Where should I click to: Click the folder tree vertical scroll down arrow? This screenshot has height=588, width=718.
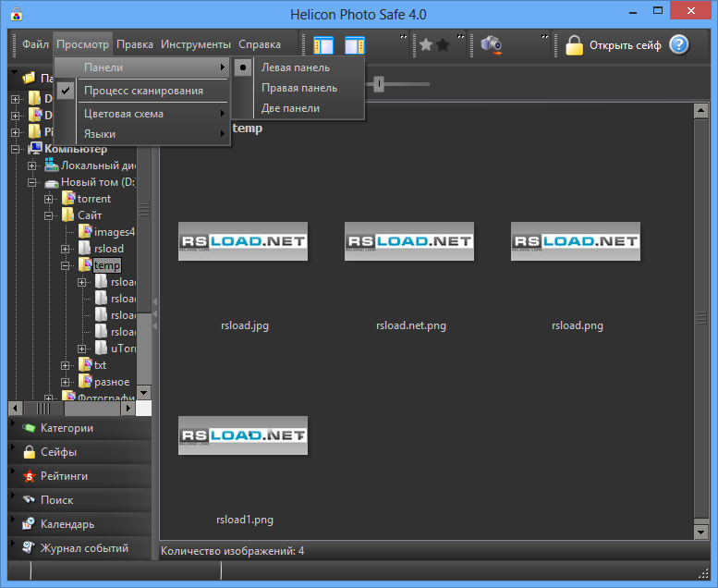point(144,392)
